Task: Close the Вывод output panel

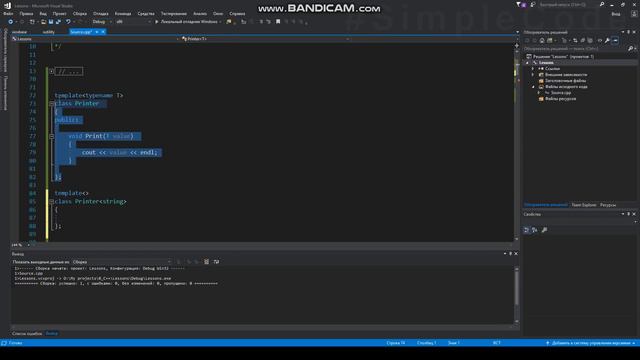Action: click(516, 254)
